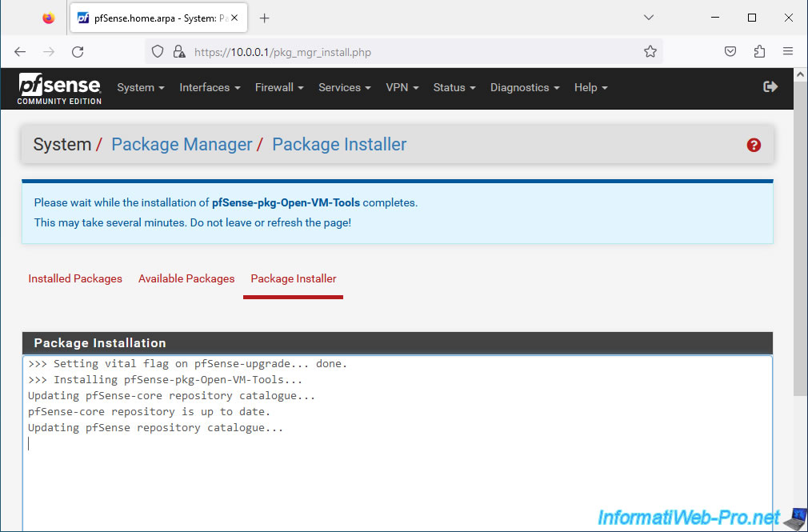Click 'pfSense-pkg-Open-VM-Tools' bold text in notice
Viewport: 808px width, 532px height.
286,202
